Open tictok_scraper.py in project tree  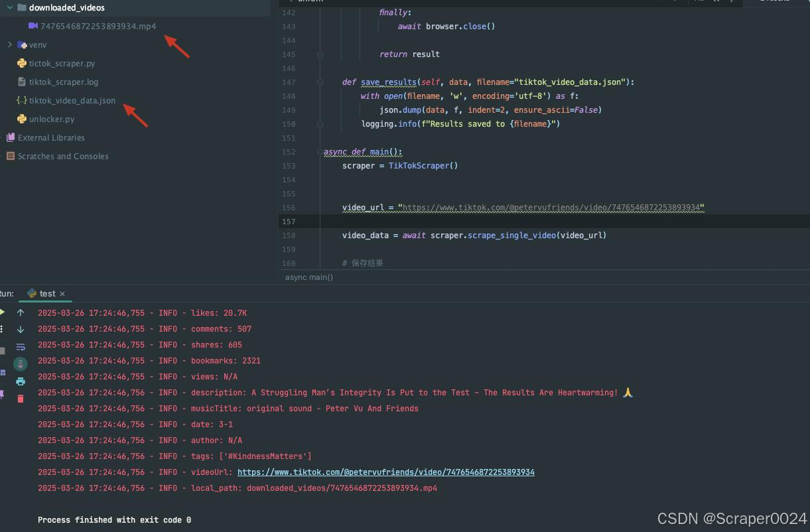click(x=62, y=63)
